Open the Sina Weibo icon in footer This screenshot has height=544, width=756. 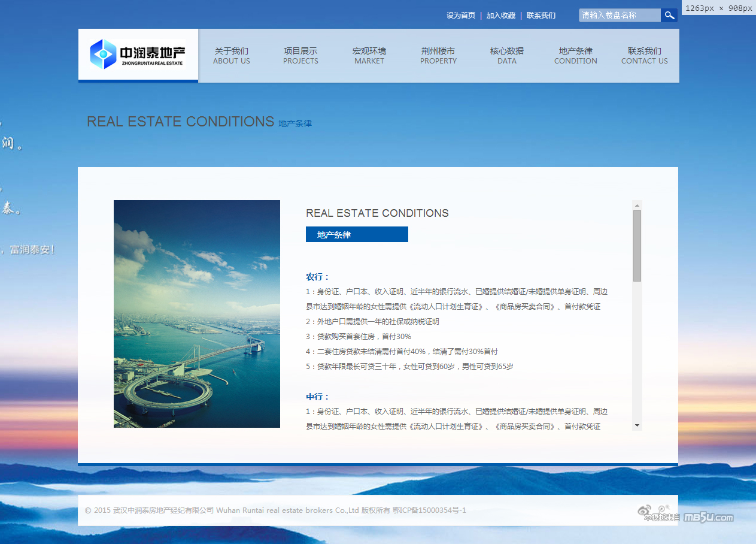pyautogui.click(x=644, y=510)
